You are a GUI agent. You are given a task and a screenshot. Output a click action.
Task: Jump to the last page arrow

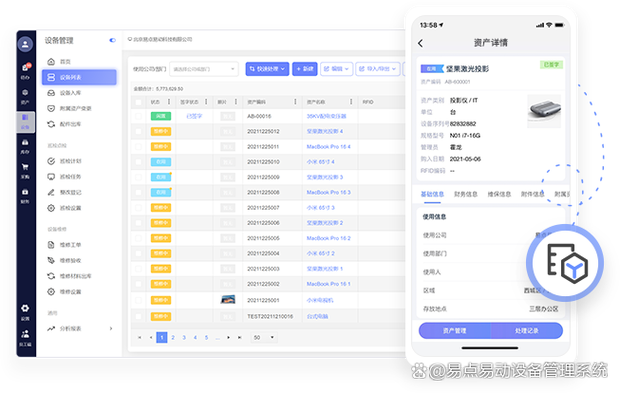tap(240, 337)
